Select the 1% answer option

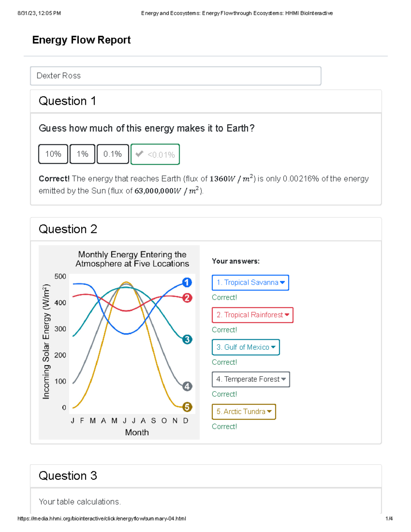coord(82,154)
